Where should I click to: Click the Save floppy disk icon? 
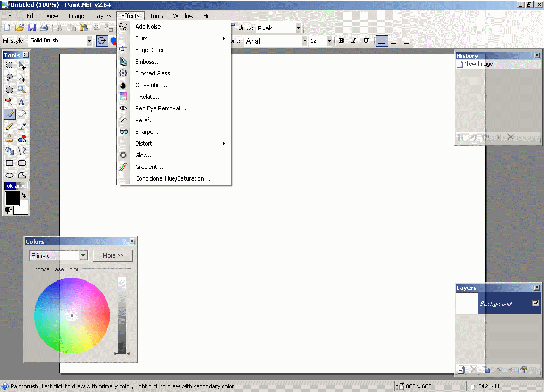click(32, 28)
